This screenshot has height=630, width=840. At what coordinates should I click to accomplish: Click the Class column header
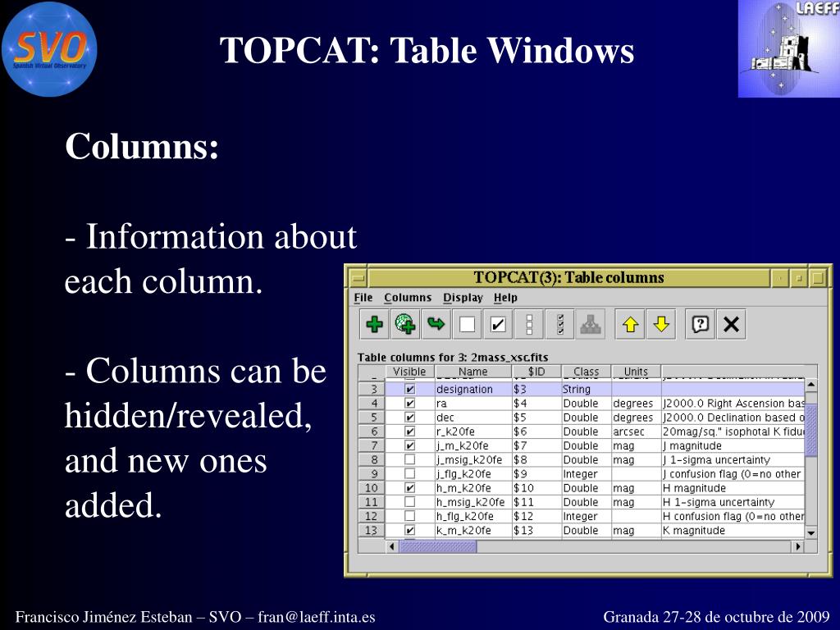[x=586, y=372]
